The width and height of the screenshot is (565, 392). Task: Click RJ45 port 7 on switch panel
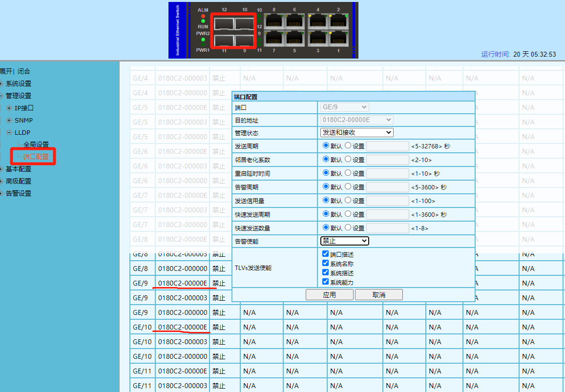coord(273,38)
